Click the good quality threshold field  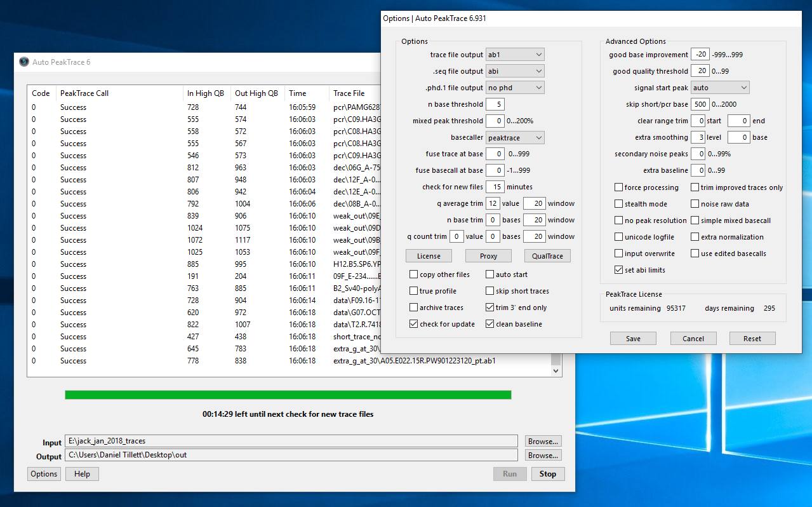(x=700, y=71)
